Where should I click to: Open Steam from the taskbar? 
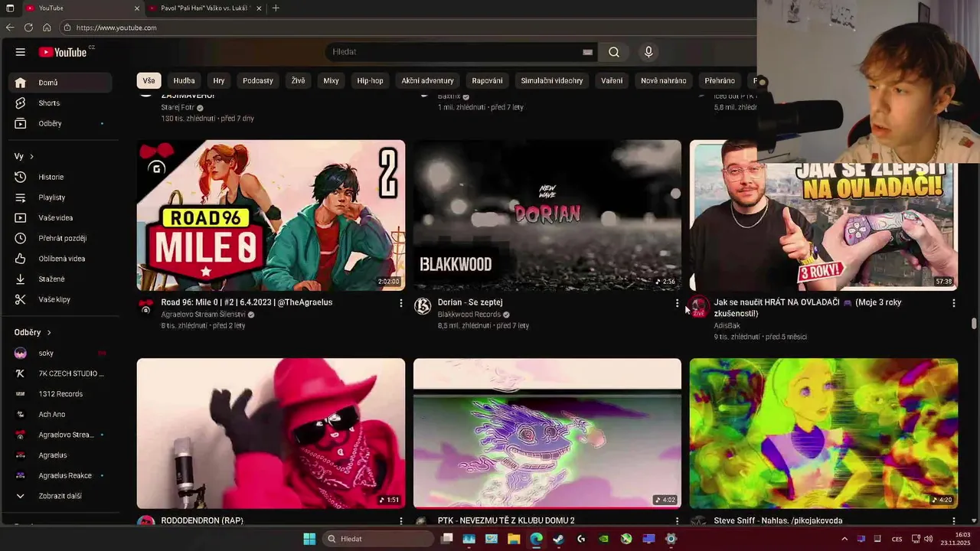pos(559,539)
